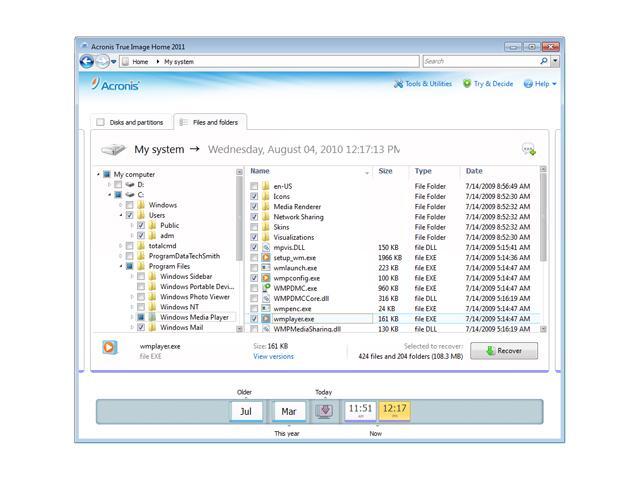Viewport: 640px width, 480px height.
Task: Toggle the D: drive checkbox
Action: 118,184
